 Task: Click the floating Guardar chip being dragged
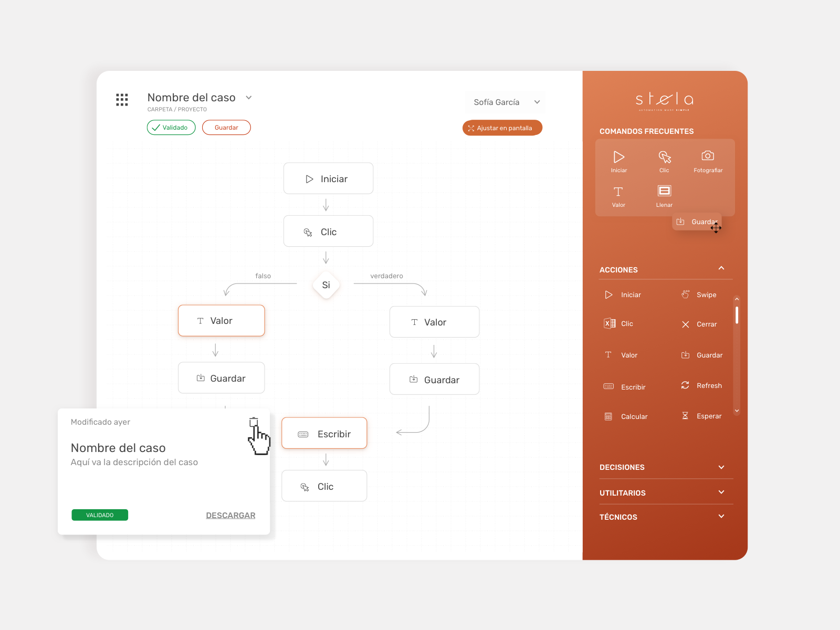697,222
